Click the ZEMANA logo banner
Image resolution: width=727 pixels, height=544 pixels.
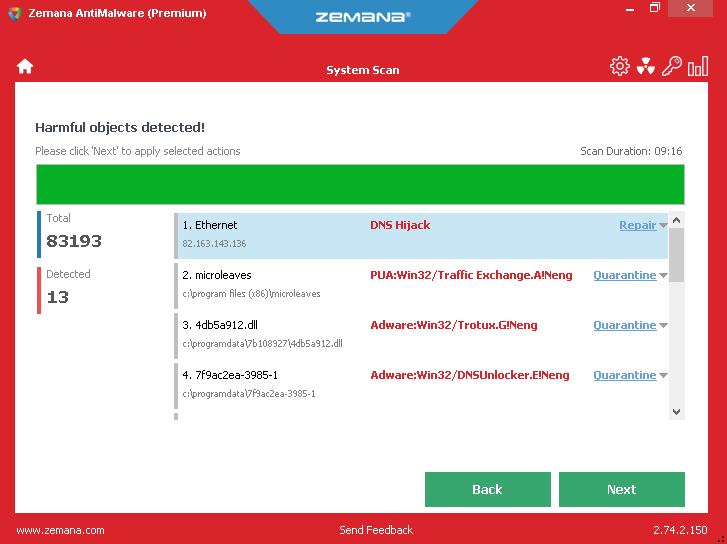coord(363,17)
